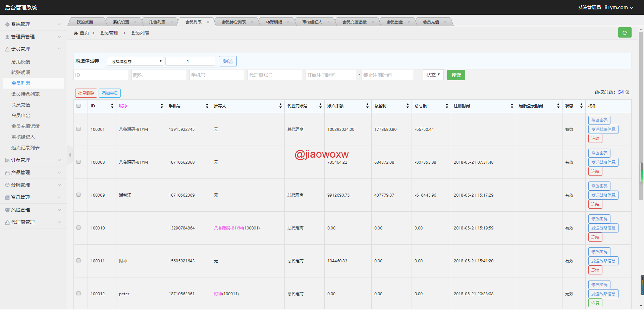Click the 手机号 search input field
The image size is (644, 310).
(217, 75)
